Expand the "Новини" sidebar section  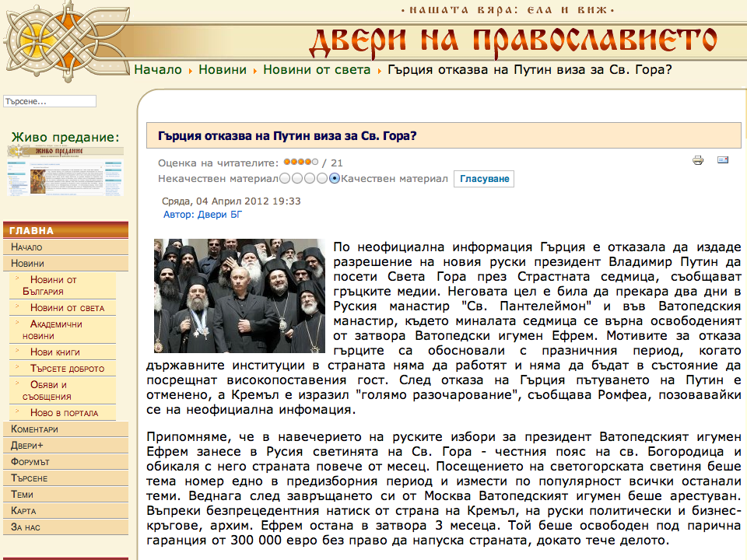pos(31,263)
